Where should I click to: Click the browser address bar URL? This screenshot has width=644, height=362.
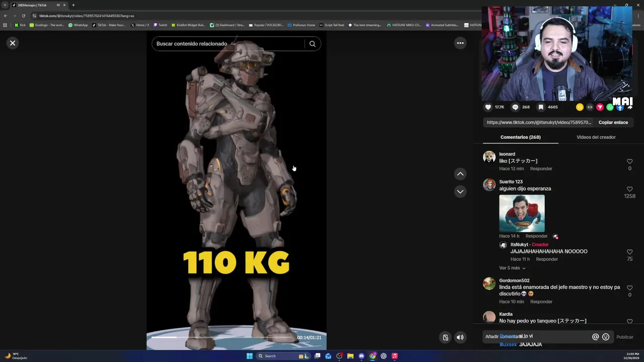87,16
